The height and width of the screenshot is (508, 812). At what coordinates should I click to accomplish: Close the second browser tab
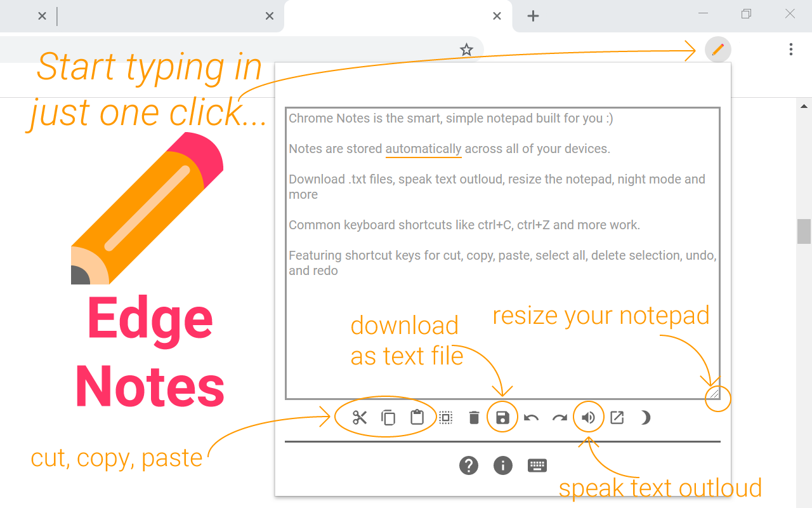pos(270,17)
